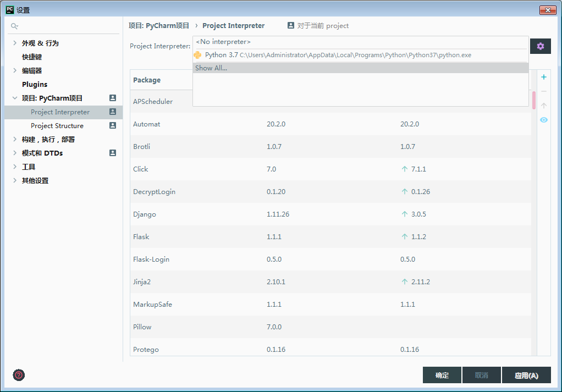Expand the 外观 & 行为 section
This screenshot has width=562, height=392.
point(15,43)
